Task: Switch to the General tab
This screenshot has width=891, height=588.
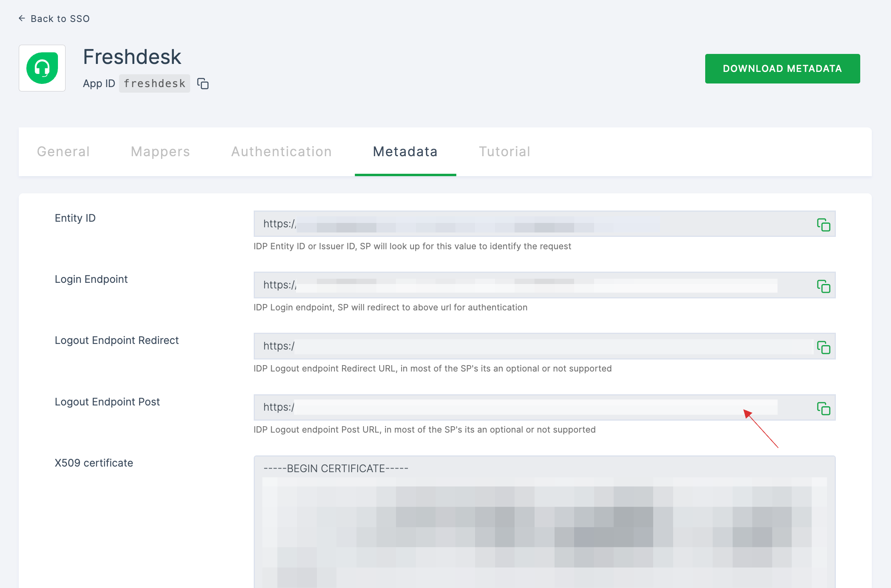Action: coord(64,152)
